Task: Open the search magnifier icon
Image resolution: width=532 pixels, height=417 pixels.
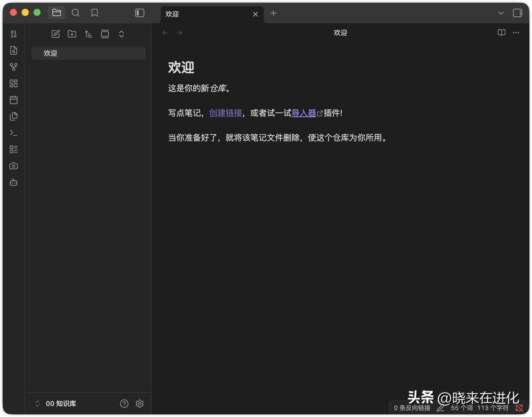Action: 75,13
